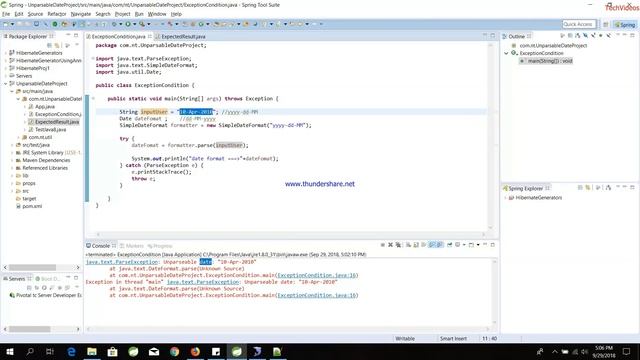Remove all terminated launches in the Console toolbar

pos(398,245)
